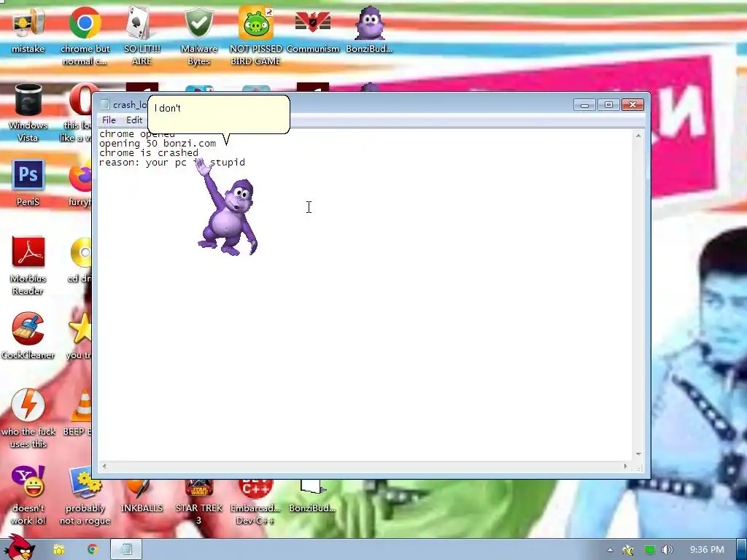Click the notepad vertical scrollbar down arrow
Viewport: 747px width, 560px height.
638,454
